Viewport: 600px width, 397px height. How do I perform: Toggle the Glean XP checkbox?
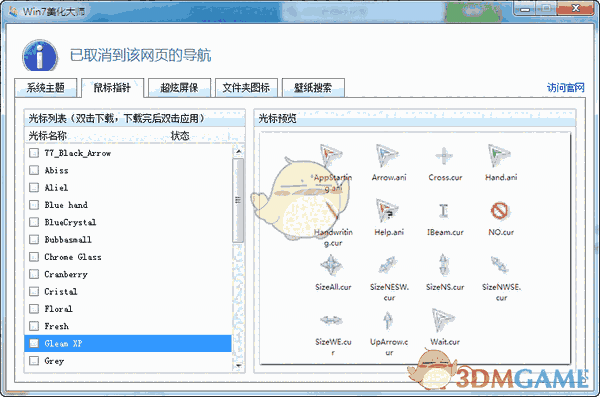click(x=34, y=343)
